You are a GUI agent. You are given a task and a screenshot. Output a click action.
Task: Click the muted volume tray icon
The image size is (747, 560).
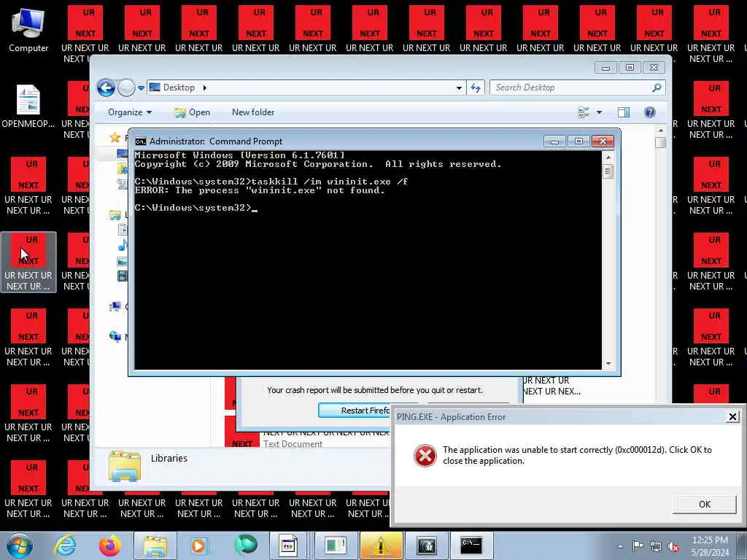pyautogui.click(x=673, y=547)
